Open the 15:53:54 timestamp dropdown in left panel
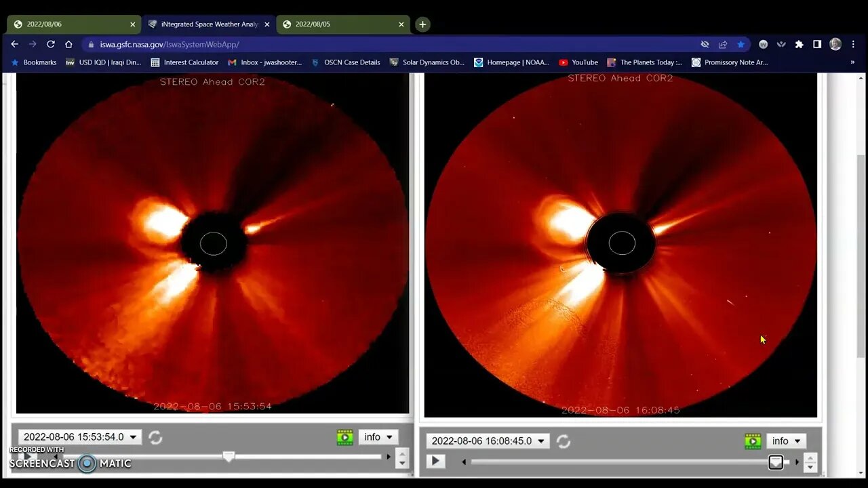This screenshot has height=488, width=868. click(80, 437)
